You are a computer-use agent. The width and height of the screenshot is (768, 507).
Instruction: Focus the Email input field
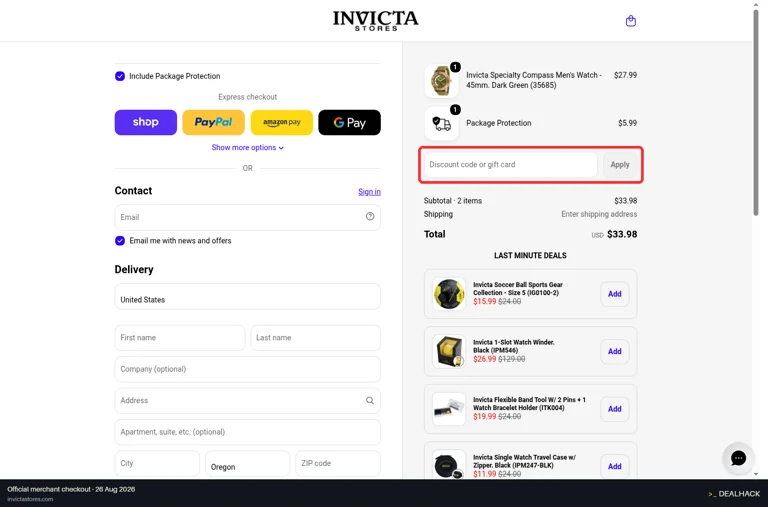point(247,217)
